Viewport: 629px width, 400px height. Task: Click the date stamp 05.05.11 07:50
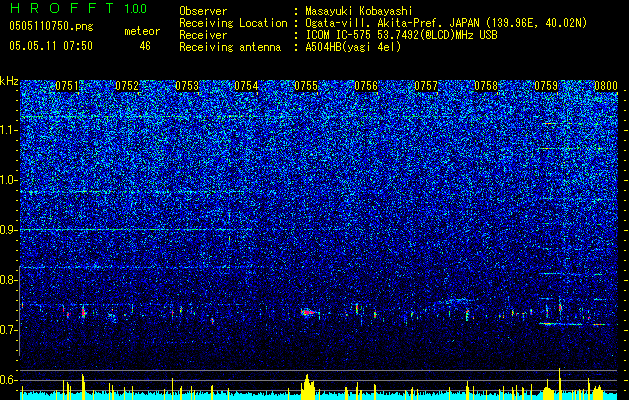pyautogui.click(x=51, y=46)
